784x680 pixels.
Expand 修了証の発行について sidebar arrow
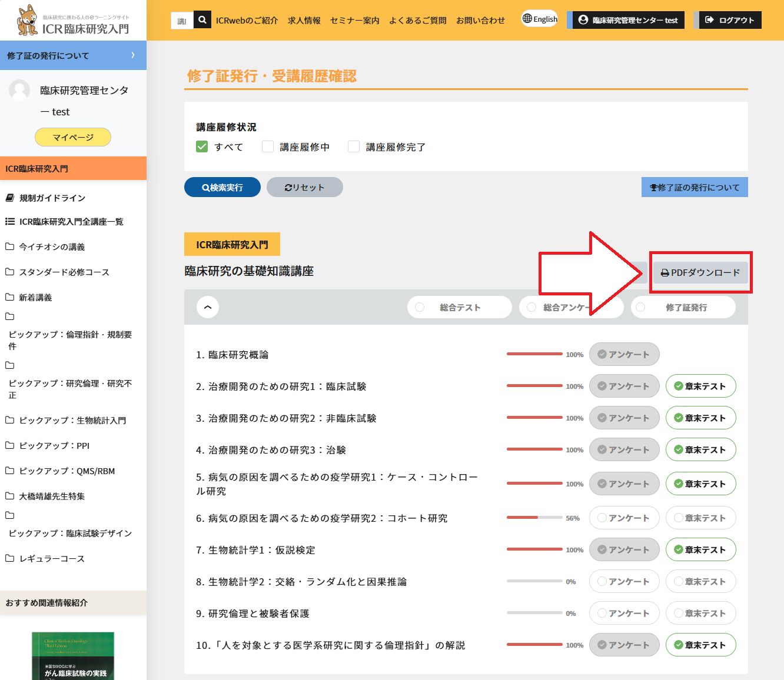pyautogui.click(x=133, y=55)
